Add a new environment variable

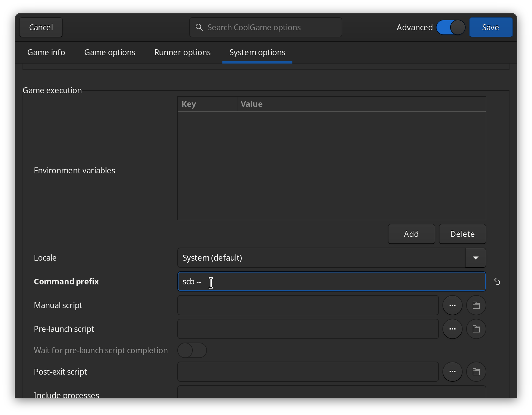point(411,234)
